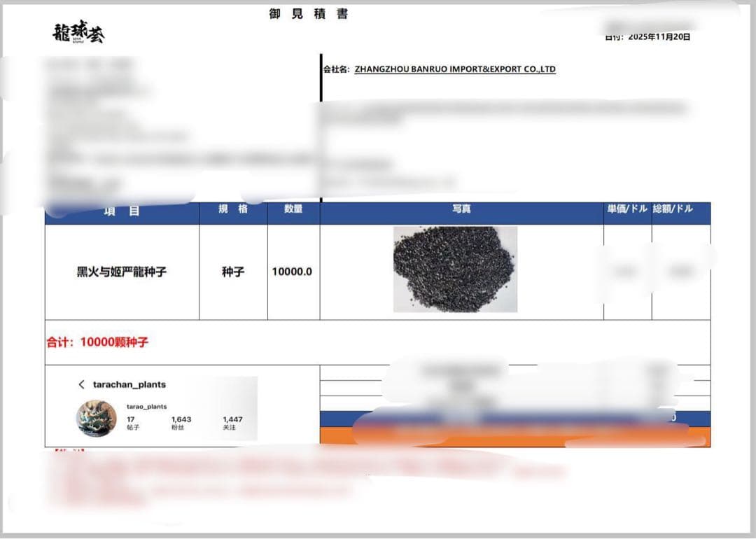
Task: Open the black seeds product photo
Action: (455, 269)
